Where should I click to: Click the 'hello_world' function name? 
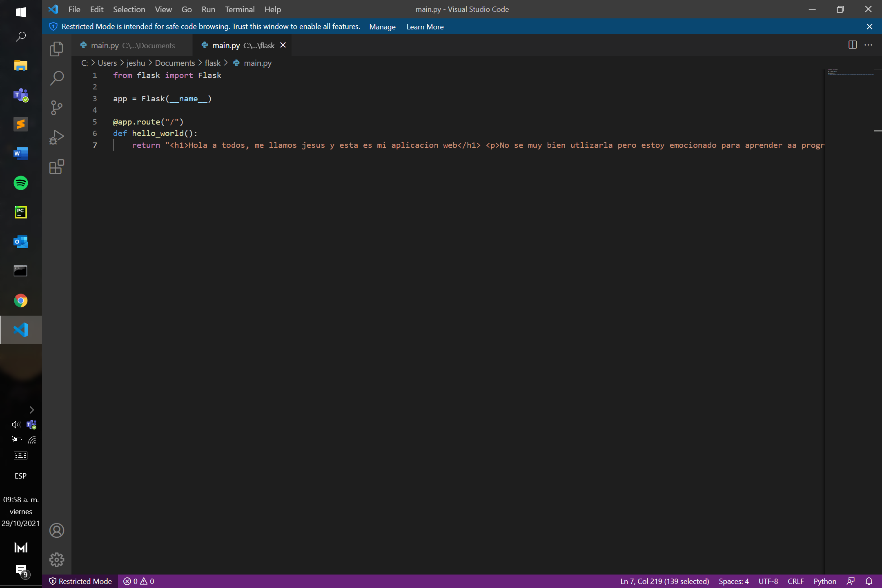tap(158, 134)
